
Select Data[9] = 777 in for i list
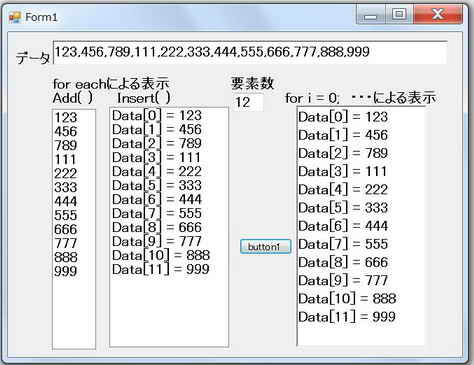343,281
